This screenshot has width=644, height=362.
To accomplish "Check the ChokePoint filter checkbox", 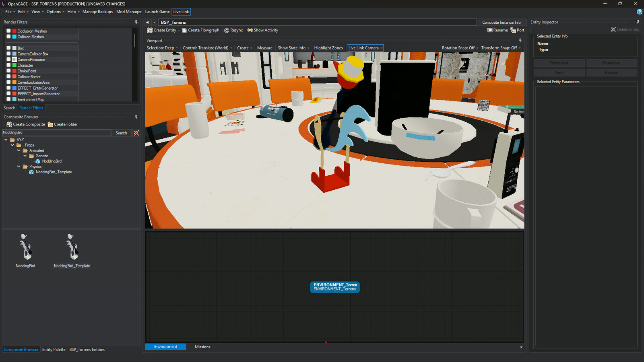I will pyautogui.click(x=8, y=70).
